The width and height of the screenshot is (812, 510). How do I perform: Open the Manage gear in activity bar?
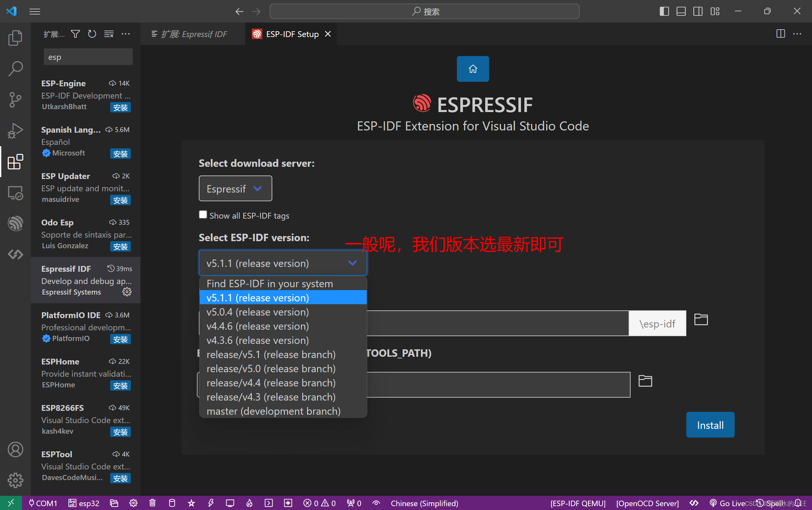(x=15, y=480)
